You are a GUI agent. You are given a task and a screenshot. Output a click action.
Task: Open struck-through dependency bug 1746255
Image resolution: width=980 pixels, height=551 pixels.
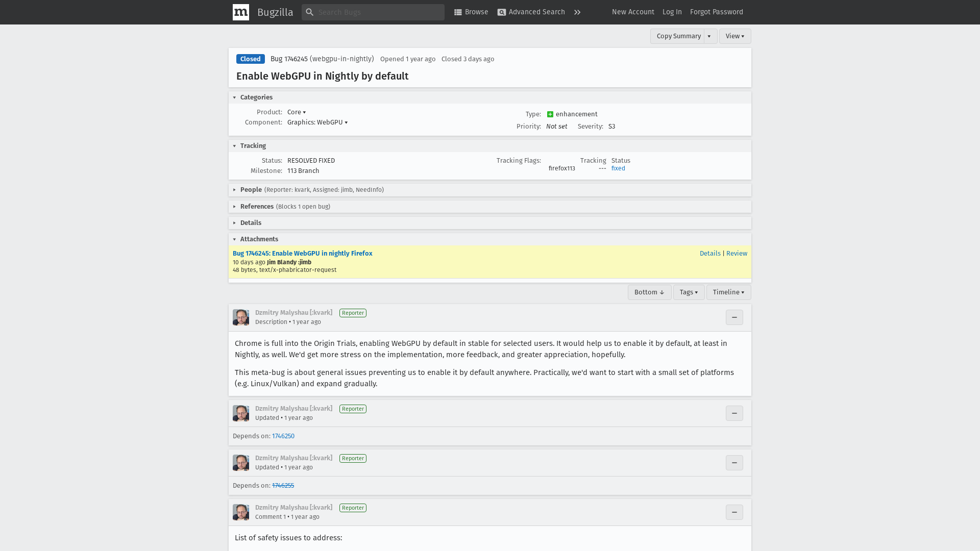283,486
